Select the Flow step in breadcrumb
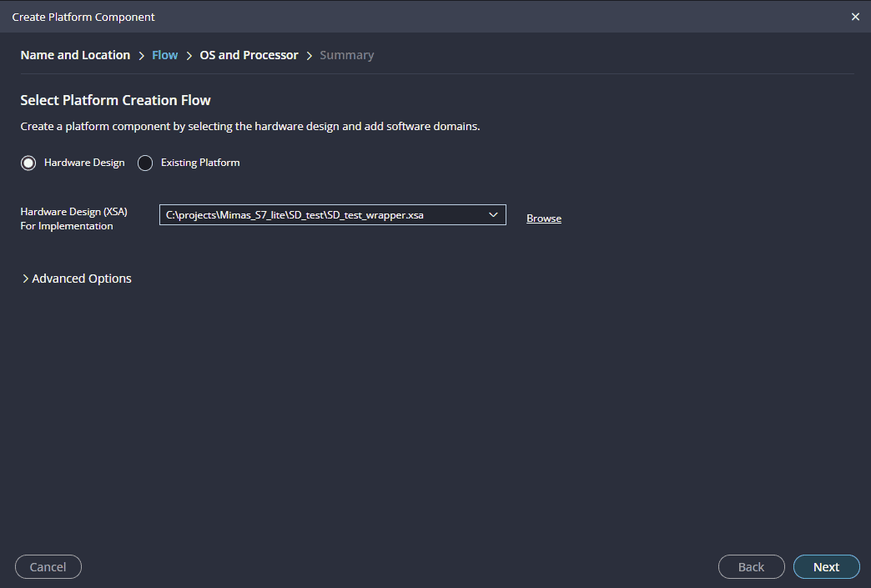 [164, 55]
